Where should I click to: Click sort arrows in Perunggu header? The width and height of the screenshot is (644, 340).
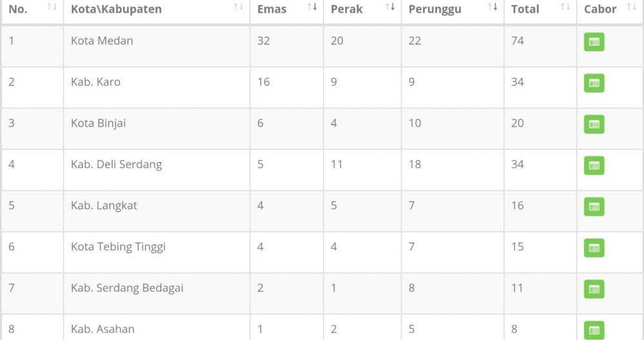tap(493, 7)
